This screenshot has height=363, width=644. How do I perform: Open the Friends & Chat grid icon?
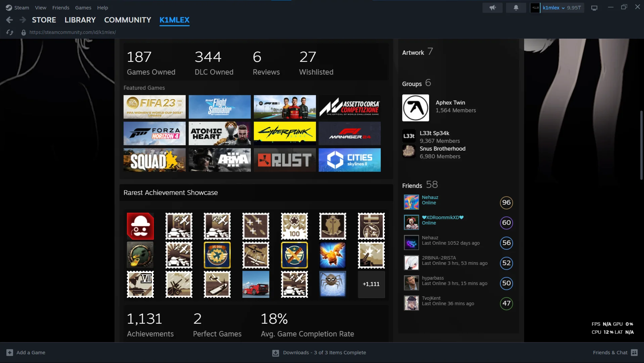pyautogui.click(x=634, y=353)
